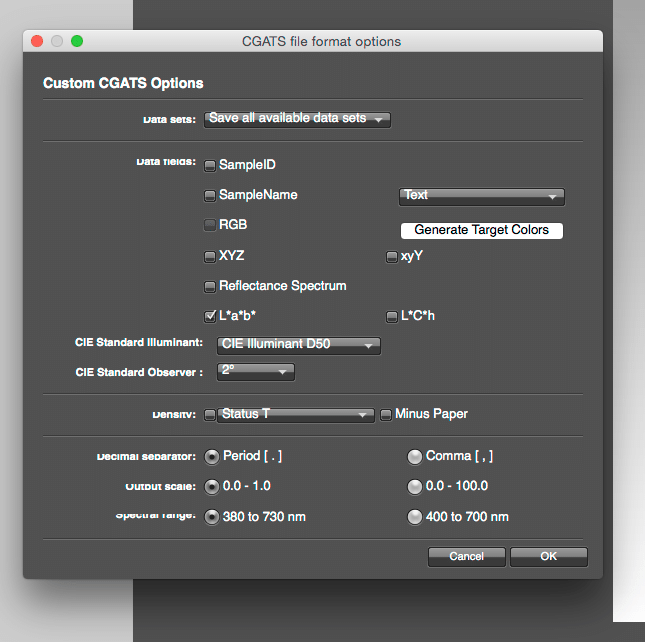Image resolution: width=645 pixels, height=642 pixels.
Task: Open CIE Standard Observer 2° dropdown
Action: coord(256,372)
